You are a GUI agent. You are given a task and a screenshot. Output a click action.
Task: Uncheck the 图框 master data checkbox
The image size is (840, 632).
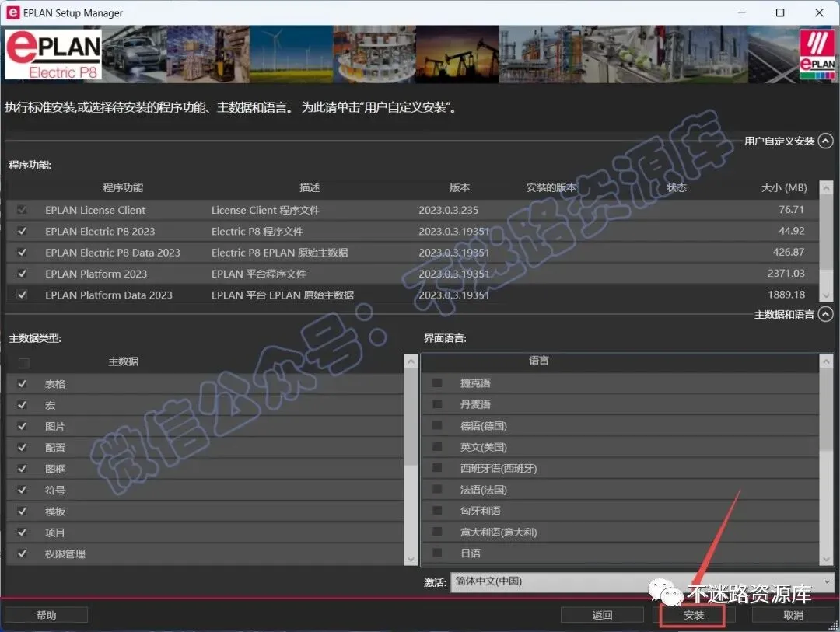pyautogui.click(x=22, y=469)
